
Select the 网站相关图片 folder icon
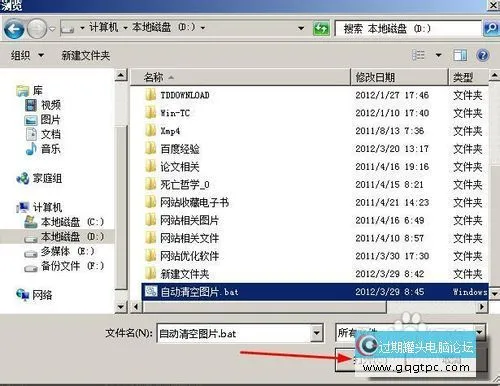pos(151,220)
